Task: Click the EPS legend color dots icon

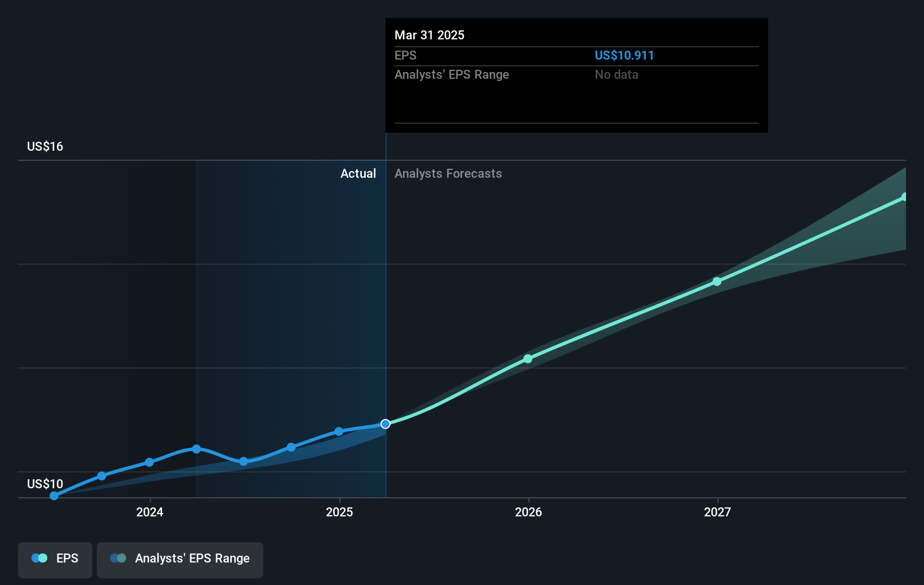Action: [39, 558]
